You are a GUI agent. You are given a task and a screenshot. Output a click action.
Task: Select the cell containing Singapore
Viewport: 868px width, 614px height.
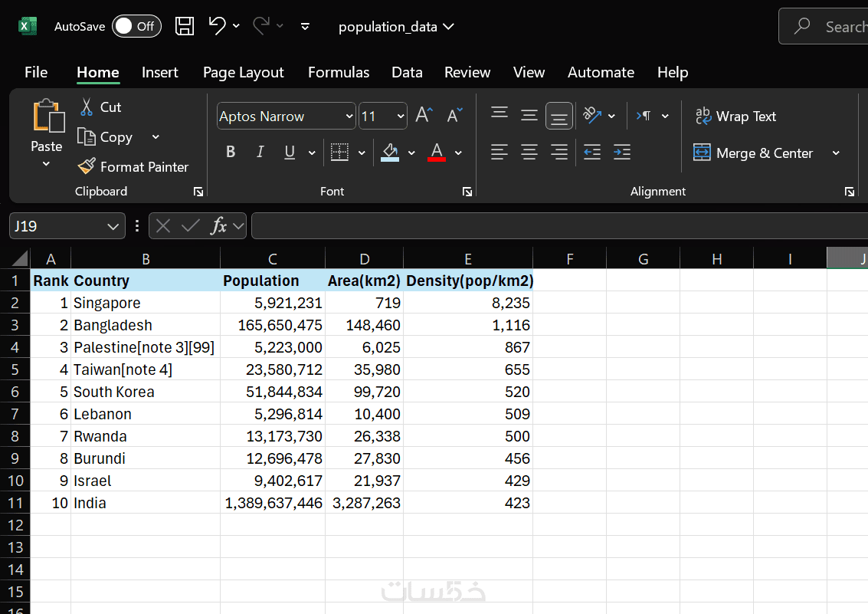(145, 303)
